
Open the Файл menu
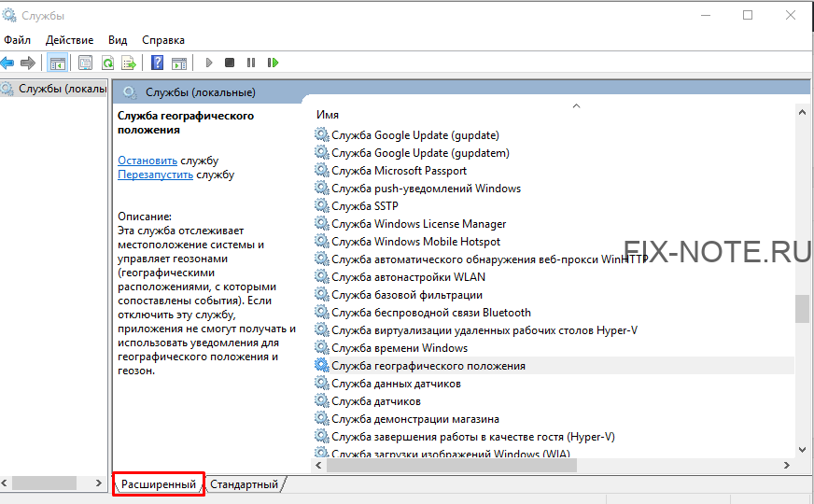pyautogui.click(x=17, y=40)
